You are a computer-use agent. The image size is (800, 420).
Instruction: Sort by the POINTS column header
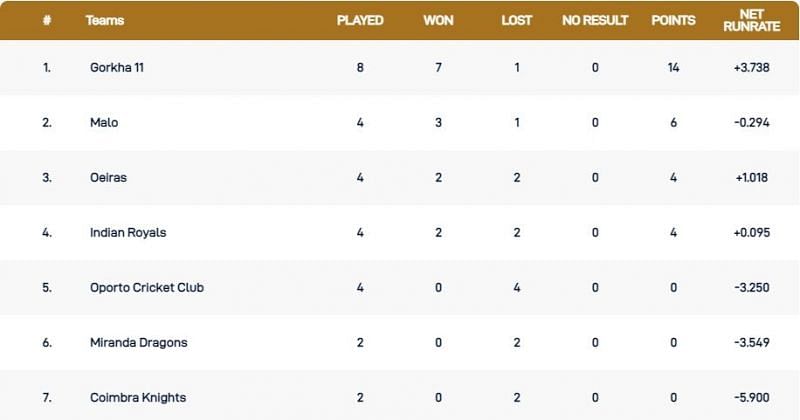tap(673, 20)
